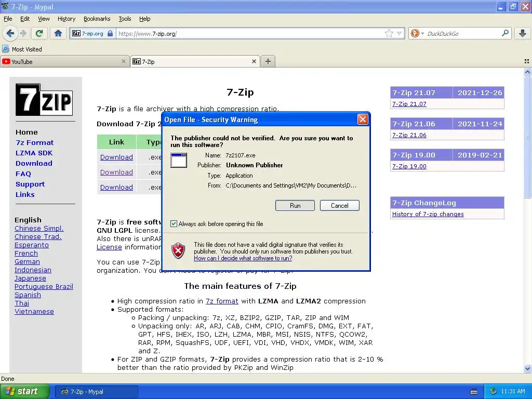The width and height of the screenshot is (532, 399).
Task: Open the LZMA SDK sidebar link
Action: [x=34, y=153]
